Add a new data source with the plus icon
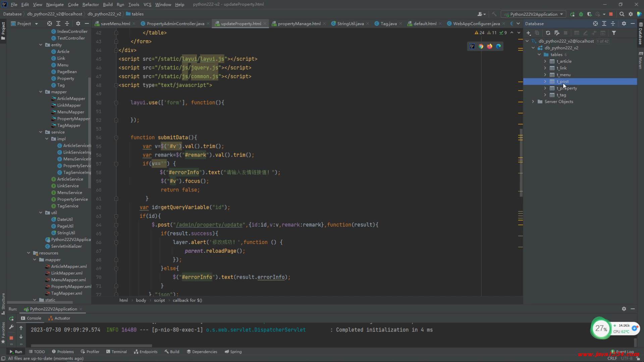 [x=529, y=33]
